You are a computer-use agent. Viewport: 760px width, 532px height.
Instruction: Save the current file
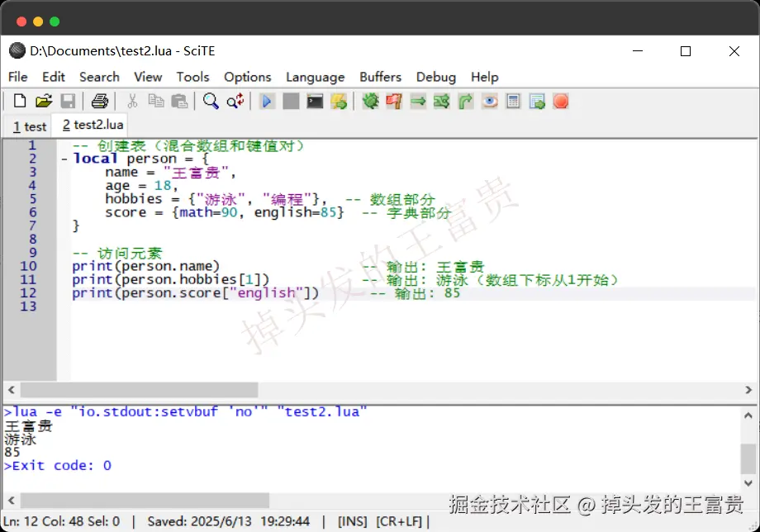(69, 100)
